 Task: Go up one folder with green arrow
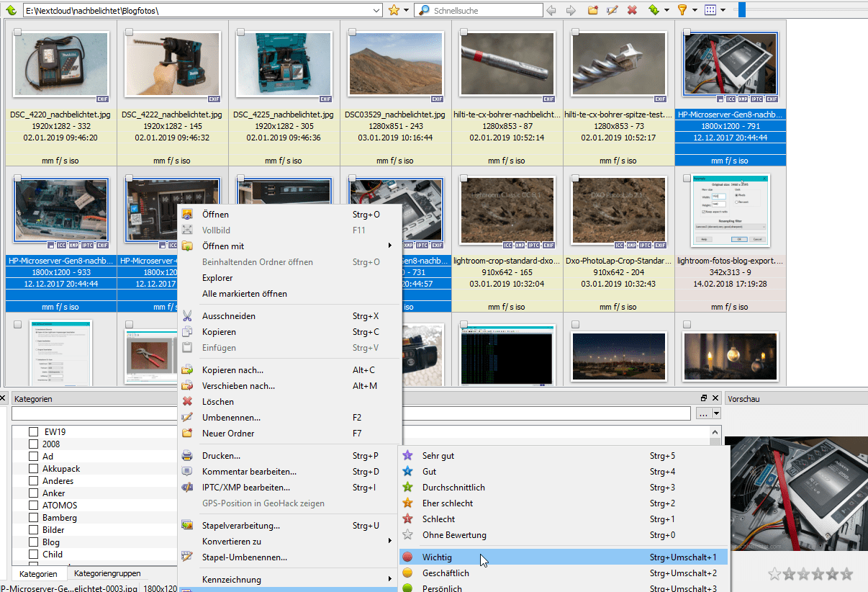11,10
